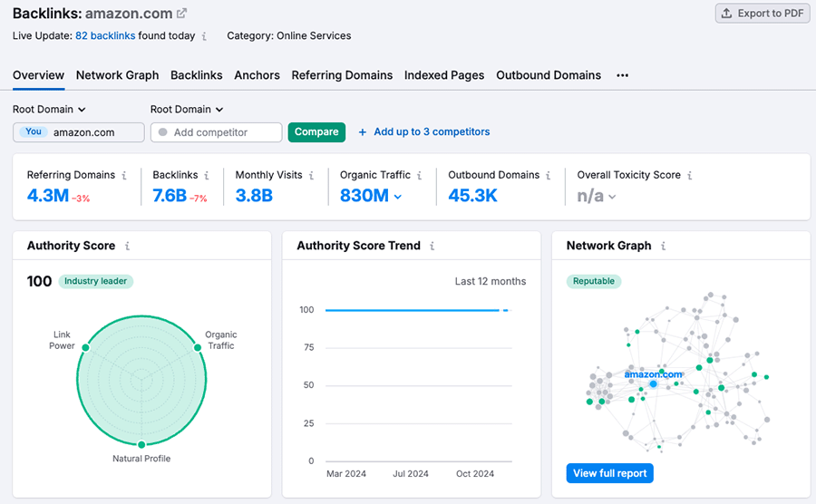Click info icon next to Overall Toxicity Score
This screenshot has height=504, width=816.
[x=690, y=175]
